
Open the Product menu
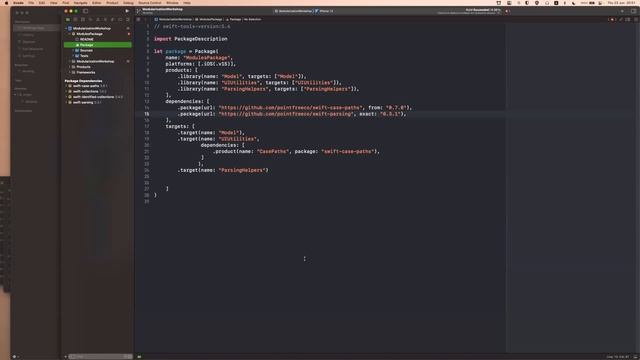112,3
